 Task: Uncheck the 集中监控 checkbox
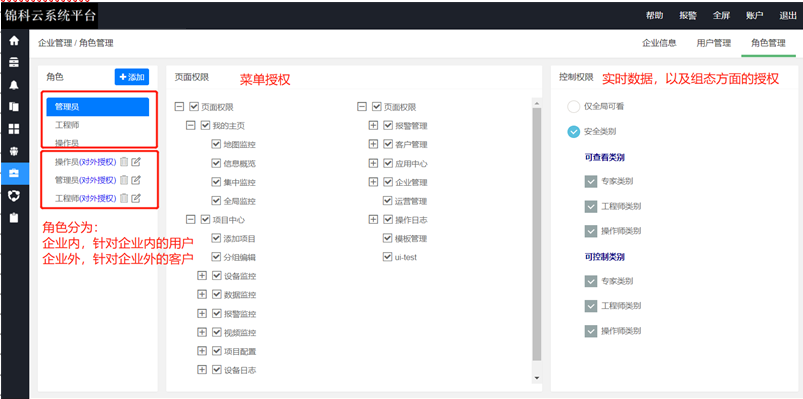point(216,182)
